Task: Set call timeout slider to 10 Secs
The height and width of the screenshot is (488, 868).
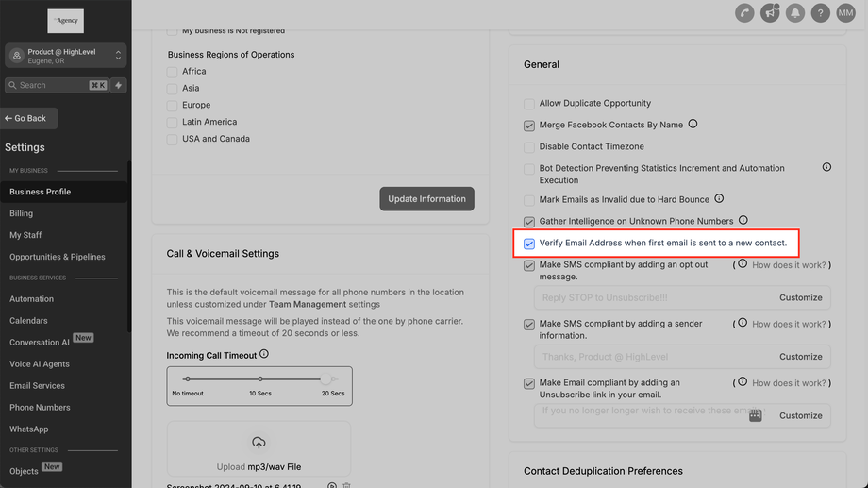Action: coord(259,379)
